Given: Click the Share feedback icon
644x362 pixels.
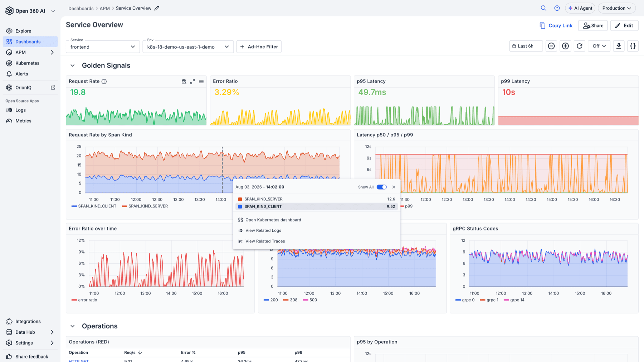Looking at the screenshot, I should pyautogui.click(x=9, y=357).
